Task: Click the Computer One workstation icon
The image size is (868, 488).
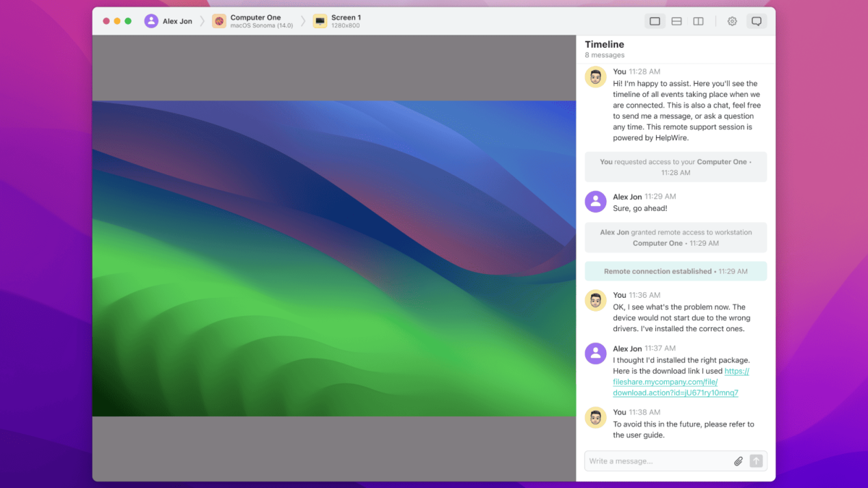Action: (x=219, y=22)
